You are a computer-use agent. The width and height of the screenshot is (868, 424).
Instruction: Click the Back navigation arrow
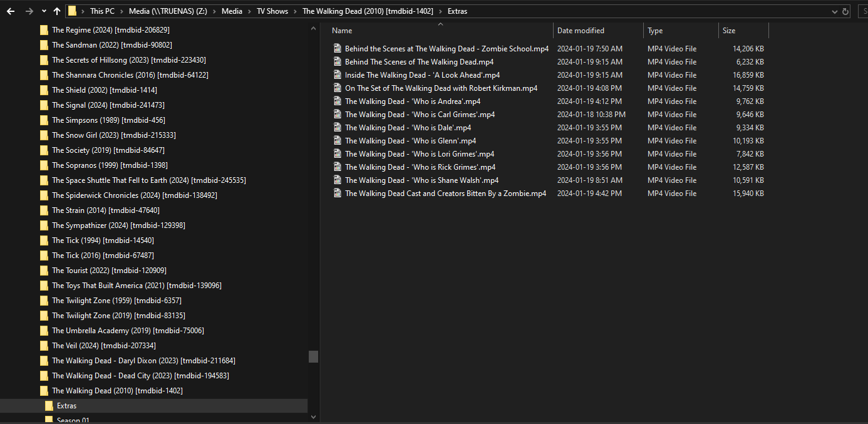11,11
